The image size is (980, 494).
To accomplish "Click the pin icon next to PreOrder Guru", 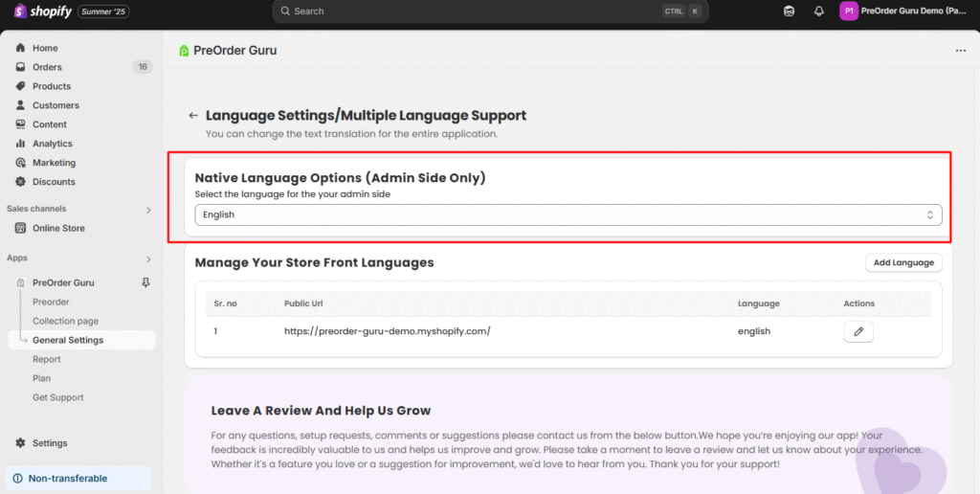I will pyautogui.click(x=145, y=282).
